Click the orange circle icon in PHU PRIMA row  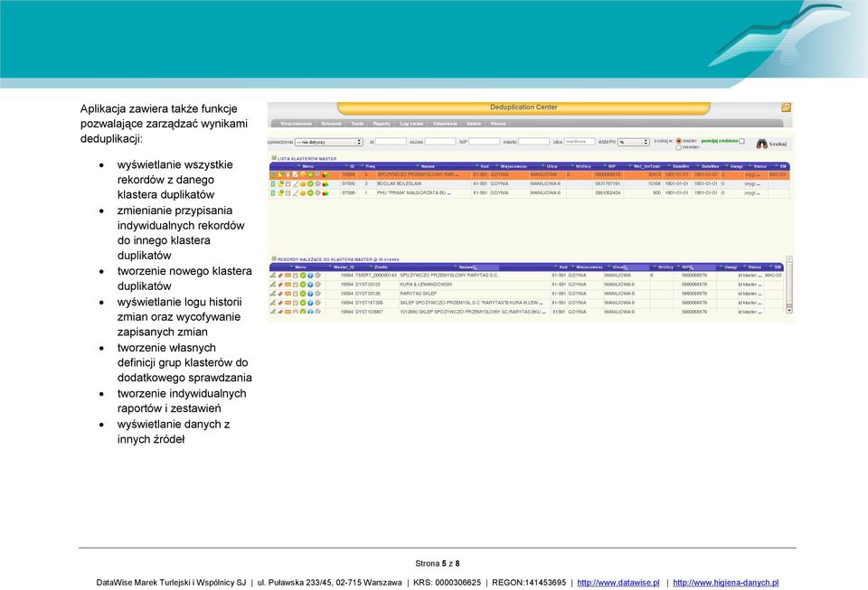[303, 193]
